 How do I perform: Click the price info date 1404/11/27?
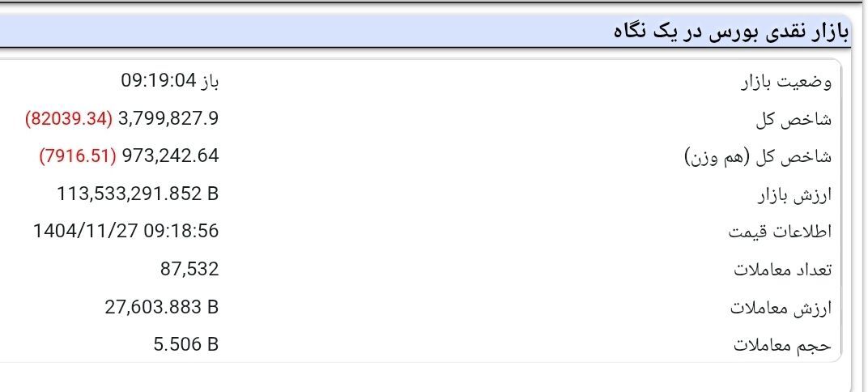(87, 231)
